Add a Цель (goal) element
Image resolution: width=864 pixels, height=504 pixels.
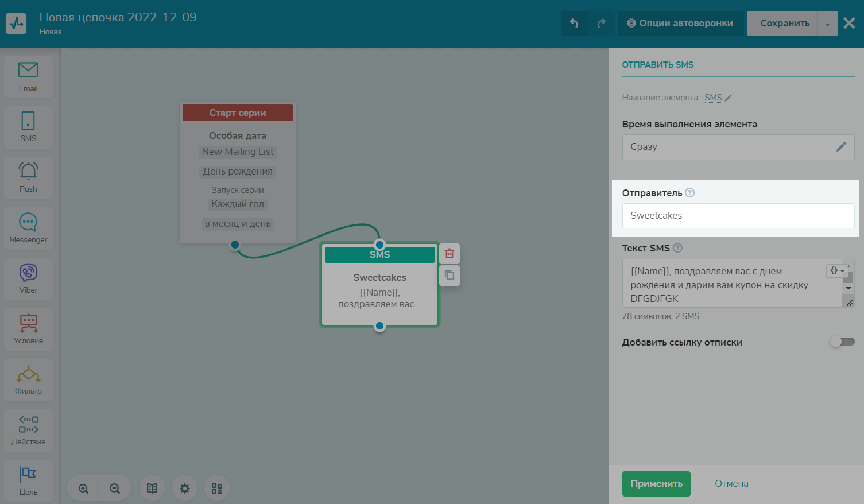pyautogui.click(x=28, y=481)
